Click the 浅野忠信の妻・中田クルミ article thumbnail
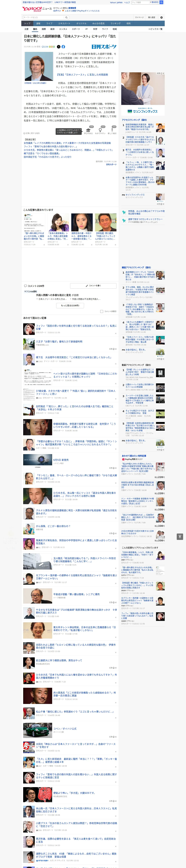This screenshot has height=868, width=186. click(82, 222)
